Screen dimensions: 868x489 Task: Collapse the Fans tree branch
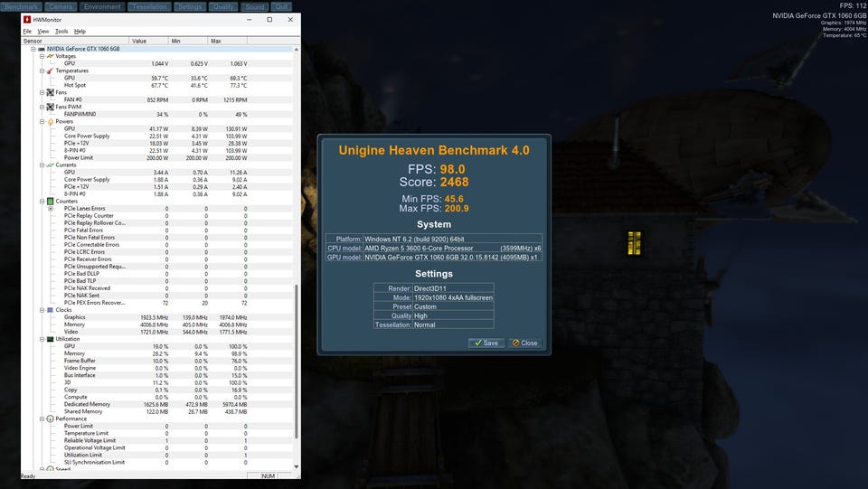(42, 92)
